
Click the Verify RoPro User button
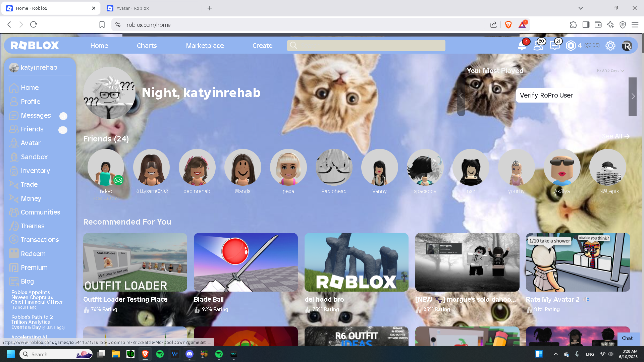point(546,95)
